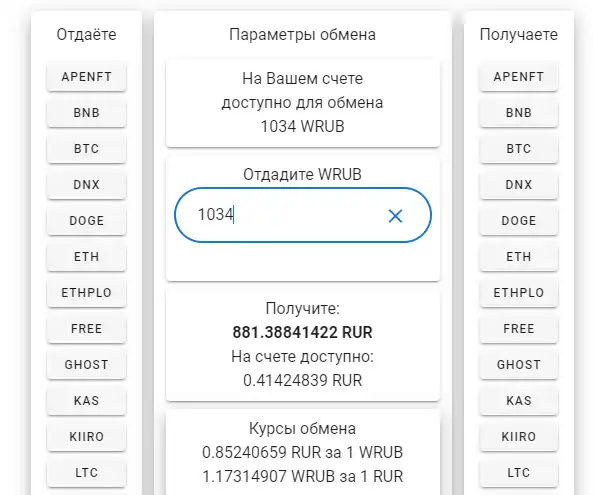Select KIIRO in the Получаете column
This screenshot has height=495, width=608.
519,437
